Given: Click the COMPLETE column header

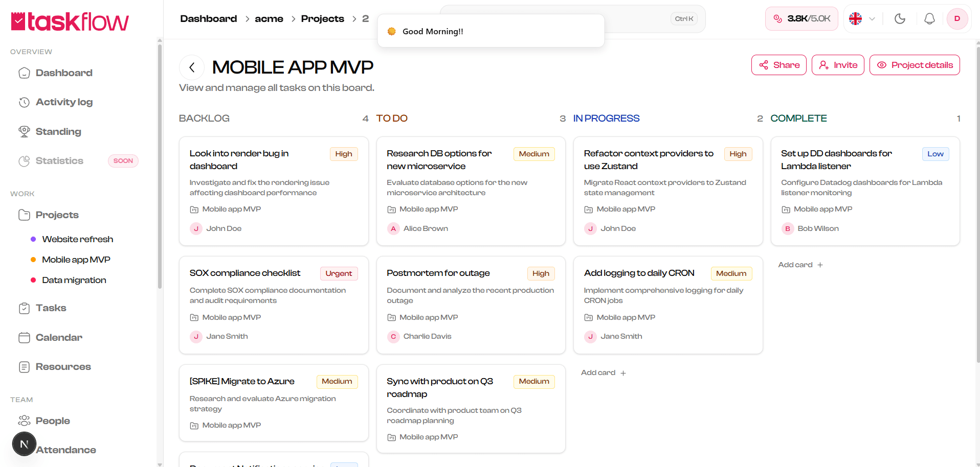Looking at the screenshot, I should click(x=798, y=119).
